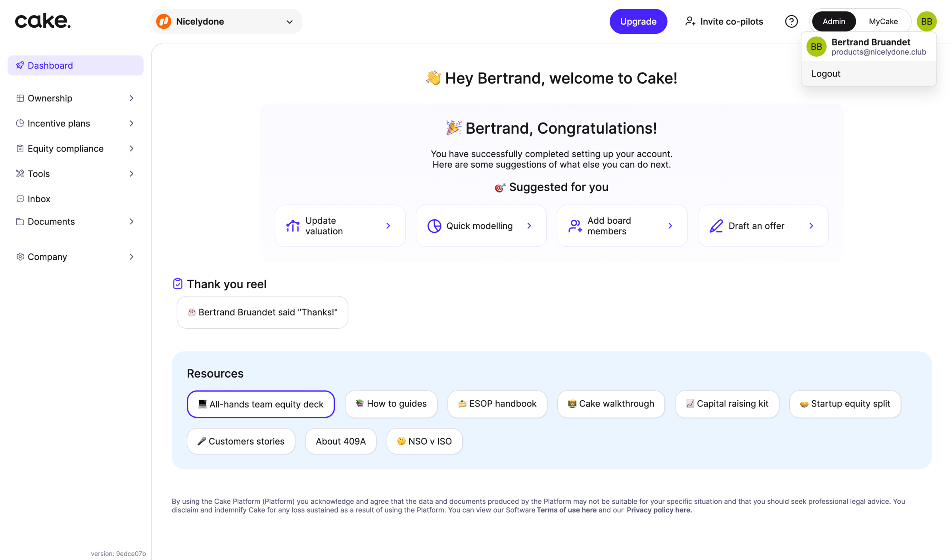
Task: Open Privacy policy here link
Action: click(x=659, y=510)
